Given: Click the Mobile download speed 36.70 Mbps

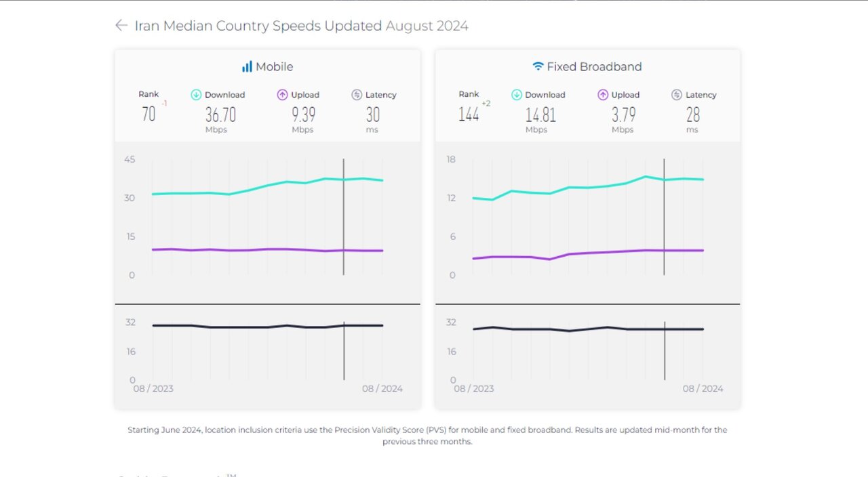Looking at the screenshot, I should pyautogui.click(x=220, y=115).
